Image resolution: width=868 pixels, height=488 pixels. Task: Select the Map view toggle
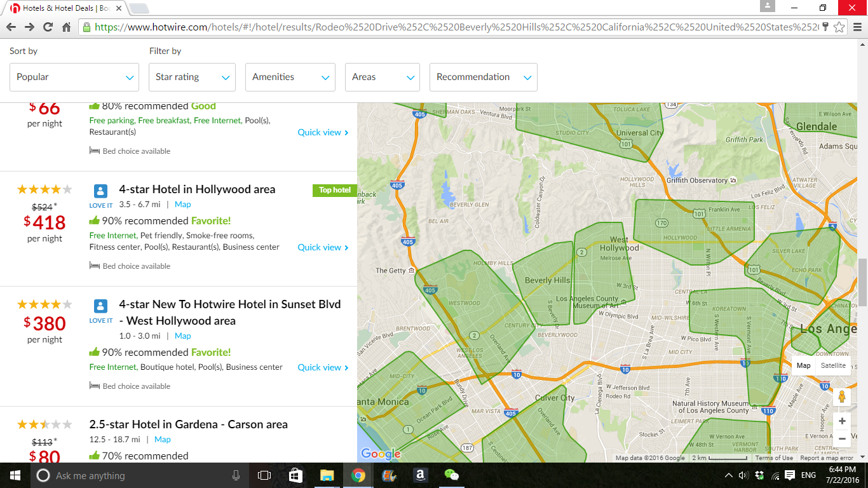click(803, 365)
